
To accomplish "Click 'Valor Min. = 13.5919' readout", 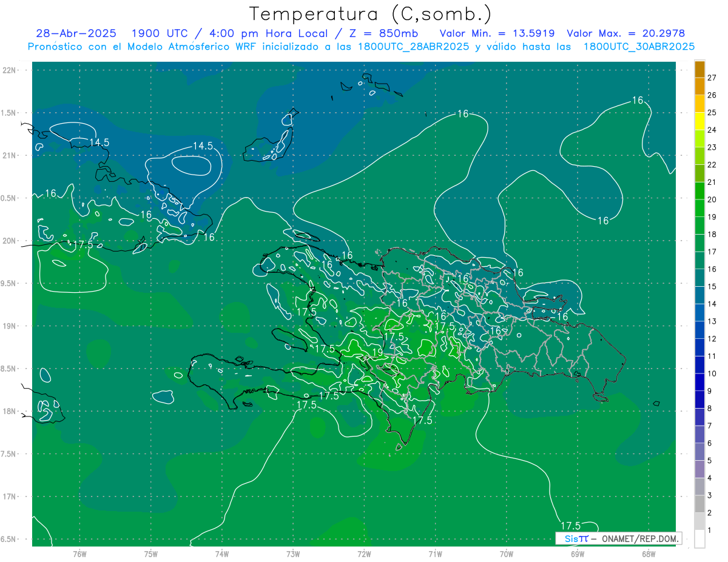I will click(497, 33).
